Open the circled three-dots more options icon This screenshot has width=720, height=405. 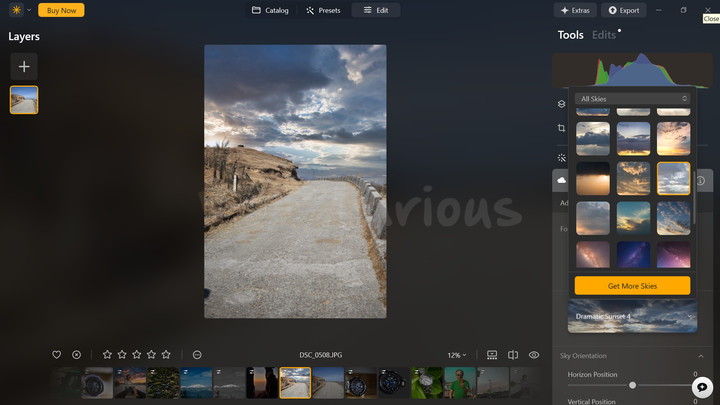(x=197, y=354)
